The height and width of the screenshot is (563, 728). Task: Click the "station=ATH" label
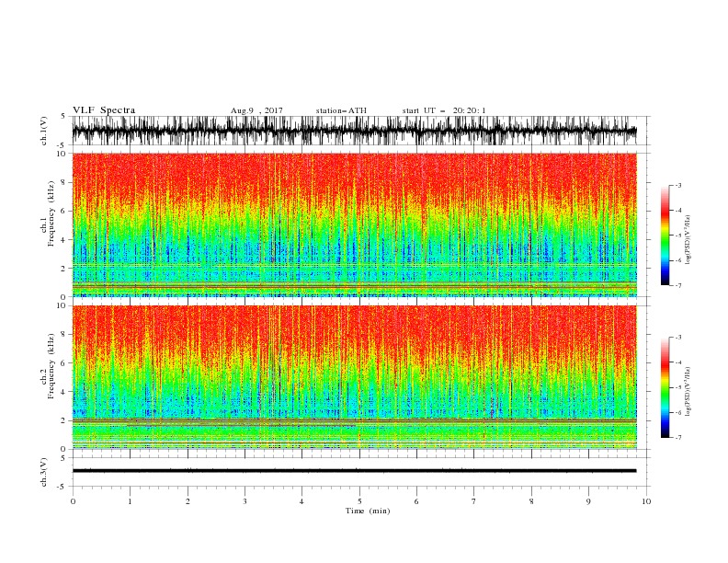pos(341,110)
